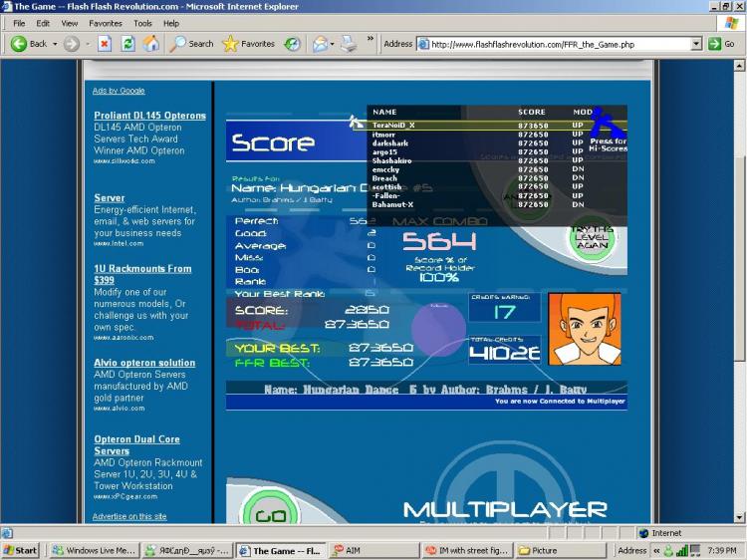Click the www.aaronix.com ad URL
This screenshot has height=560, width=747.
(124, 338)
